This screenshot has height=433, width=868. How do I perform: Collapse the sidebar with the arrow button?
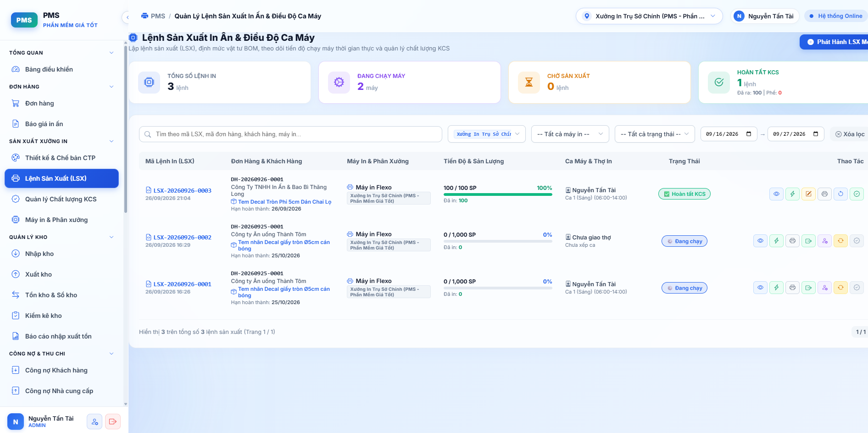[127, 17]
